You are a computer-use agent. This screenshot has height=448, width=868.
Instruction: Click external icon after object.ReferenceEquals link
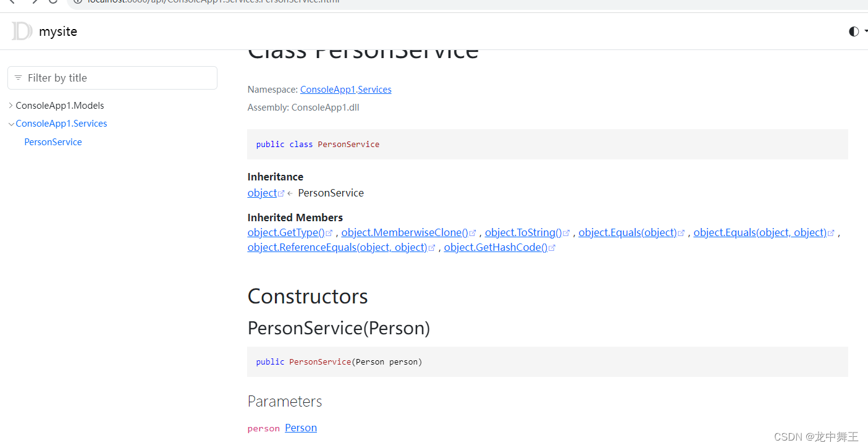[432, 248]
